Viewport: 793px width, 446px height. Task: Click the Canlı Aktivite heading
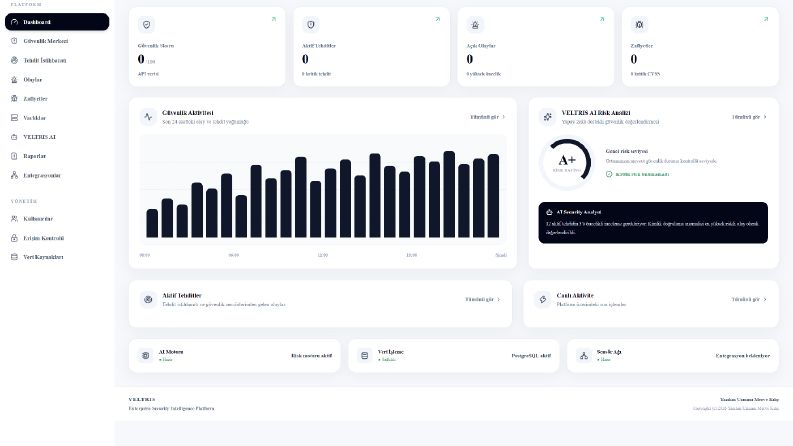tap(575, 295)
